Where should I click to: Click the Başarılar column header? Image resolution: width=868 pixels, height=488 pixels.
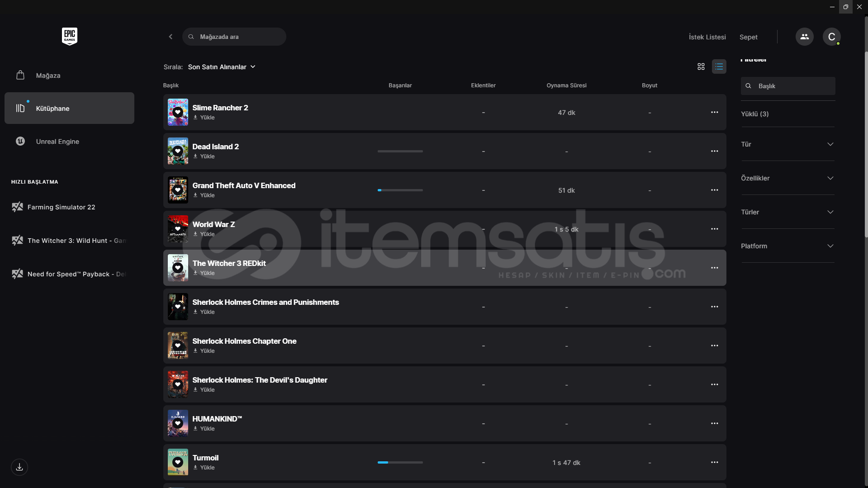pos(400,85)
